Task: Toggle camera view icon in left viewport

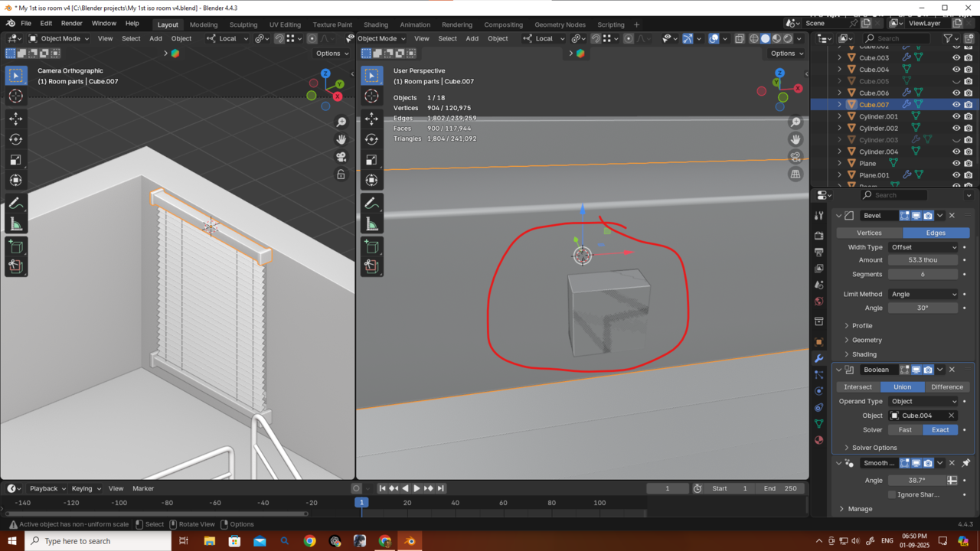Action: tap(341, 157)
